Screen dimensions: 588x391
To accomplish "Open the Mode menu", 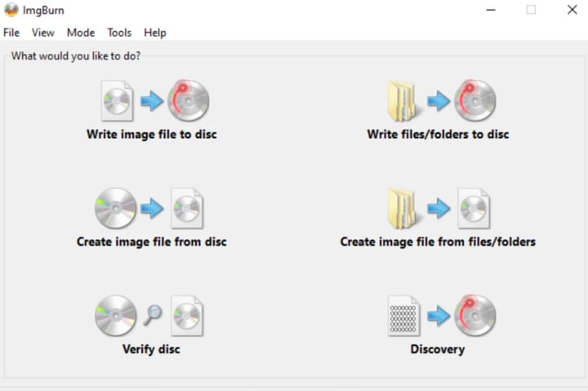I will (x=81, y=33).
